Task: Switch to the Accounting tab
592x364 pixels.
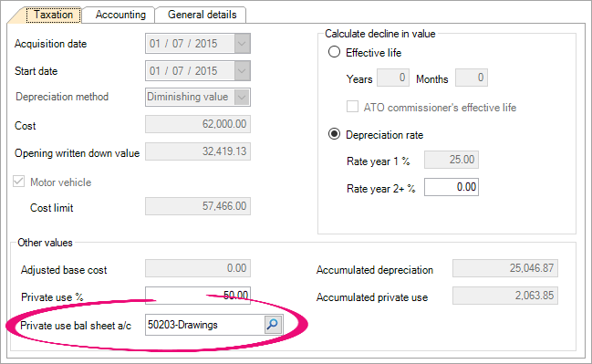Action: (120, 15)
